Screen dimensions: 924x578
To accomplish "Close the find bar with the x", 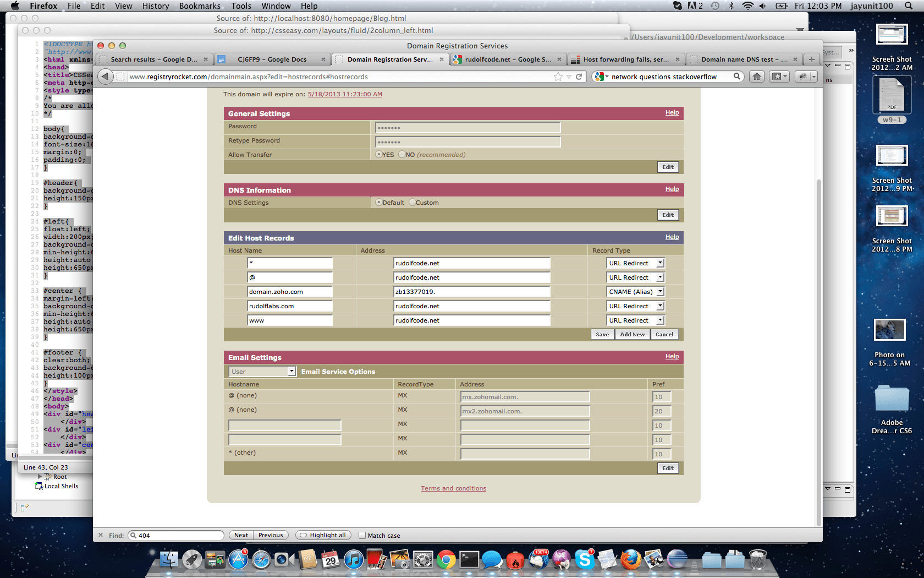I will [101, 535].
